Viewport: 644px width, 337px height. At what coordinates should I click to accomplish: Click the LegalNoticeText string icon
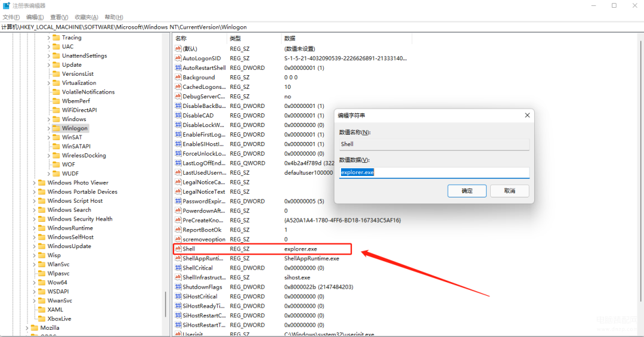click(178, 191)
